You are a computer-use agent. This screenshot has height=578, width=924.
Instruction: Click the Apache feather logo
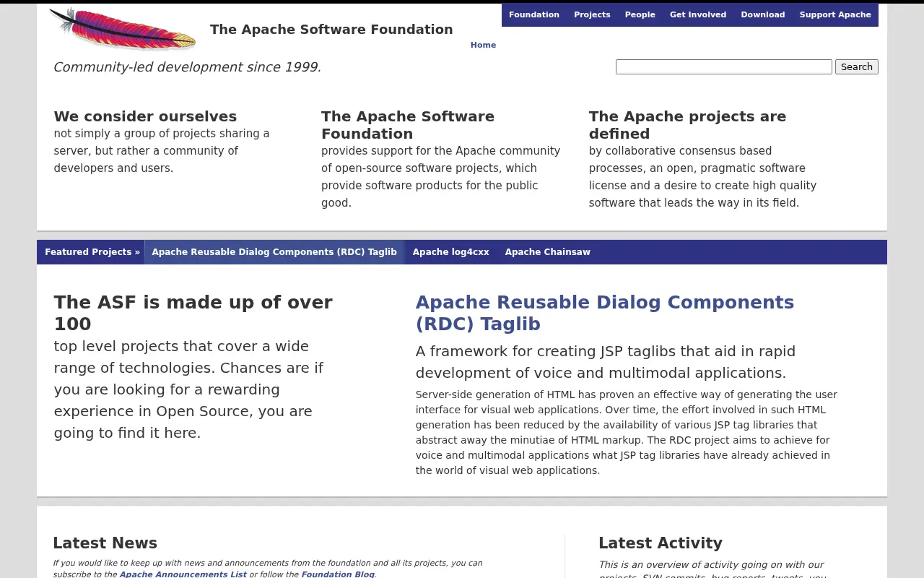pyautogui.click(x=122, y=30)
